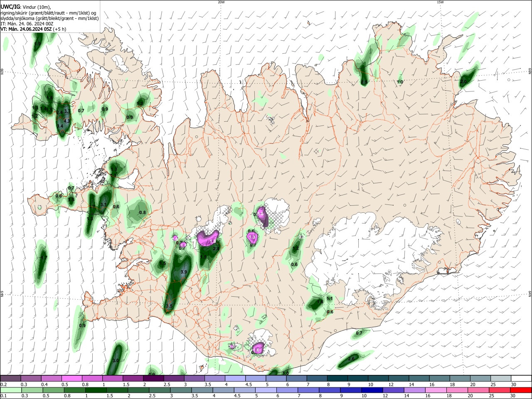Image resolution: width=532 pixels, height=399 pixels.
Task: Click the 30 label under the upper legend
Action: point(514,384)
